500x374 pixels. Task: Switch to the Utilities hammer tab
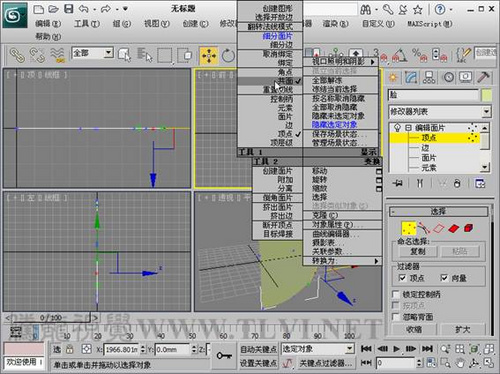[x=483, y=78]
